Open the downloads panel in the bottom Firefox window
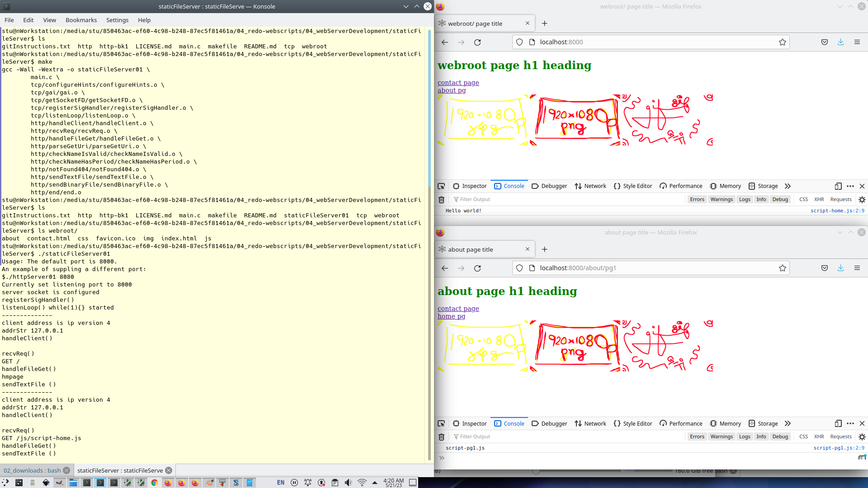The height and width of the screenshot is (488, 868). click(x=840, y=268)
